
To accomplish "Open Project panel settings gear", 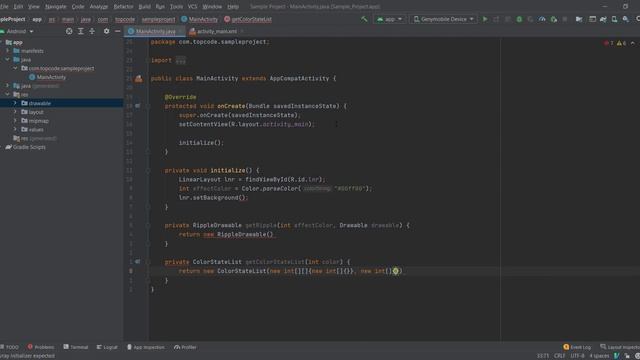I will click(106, 31).
